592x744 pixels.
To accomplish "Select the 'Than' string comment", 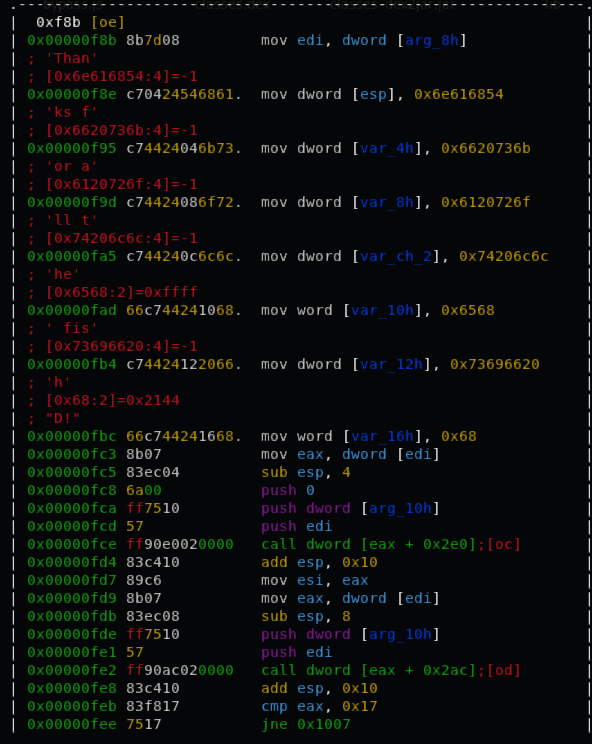I will [x=72, y=58].
